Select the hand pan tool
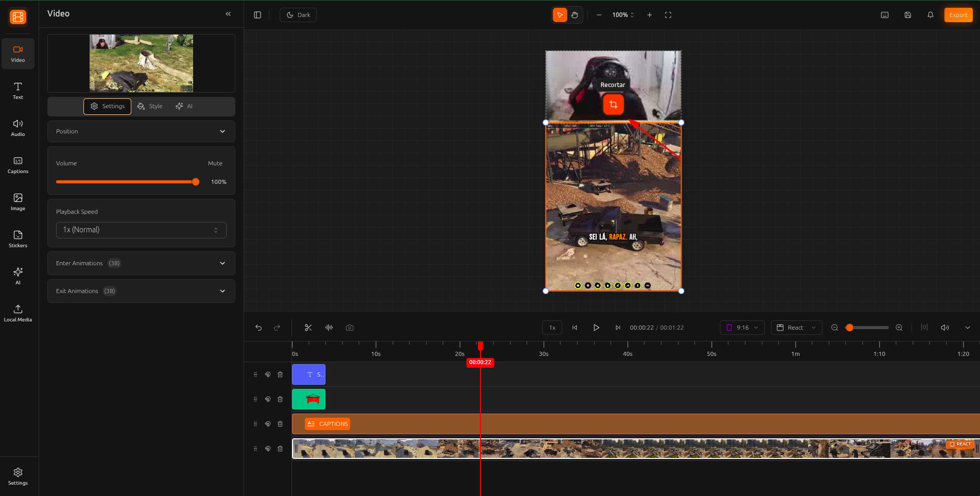The width and height of the screenshot is (980, 496). (575, 15)
